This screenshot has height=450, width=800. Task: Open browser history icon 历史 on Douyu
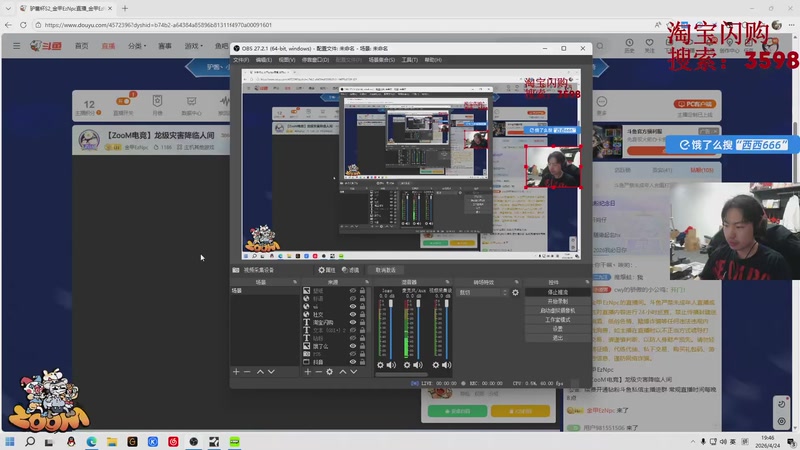[630, 45]
